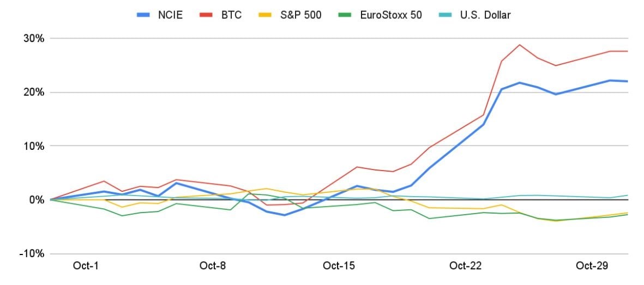
Task: Select the BTC legend label
Action: click(x=231, y=15)
